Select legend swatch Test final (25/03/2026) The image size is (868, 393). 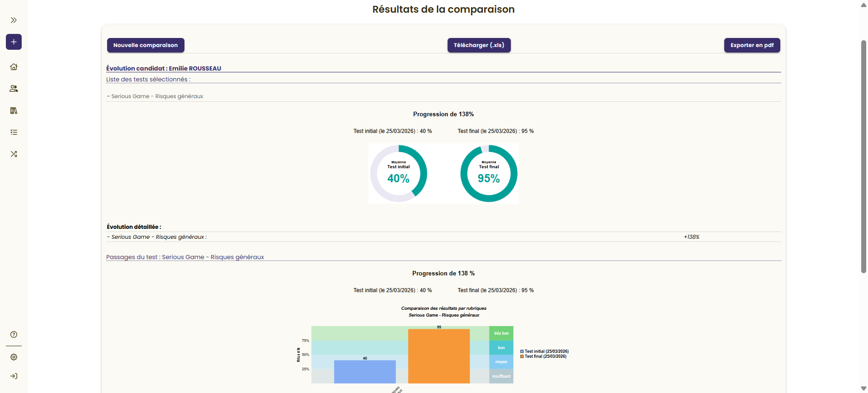pos(522,356)
